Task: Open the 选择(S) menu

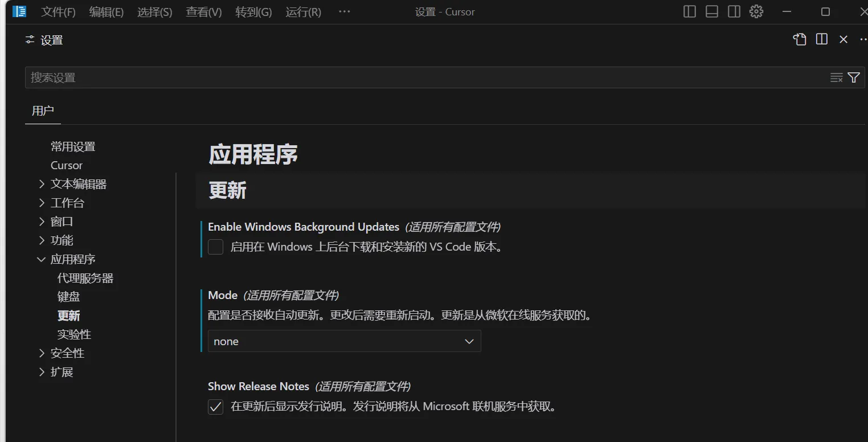Action: point(155,12)
